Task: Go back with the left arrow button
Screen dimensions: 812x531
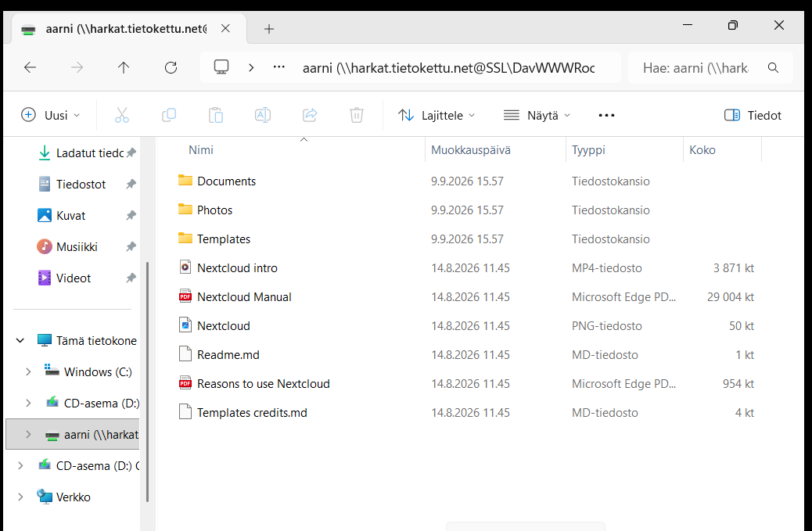Action: point(30,67)
